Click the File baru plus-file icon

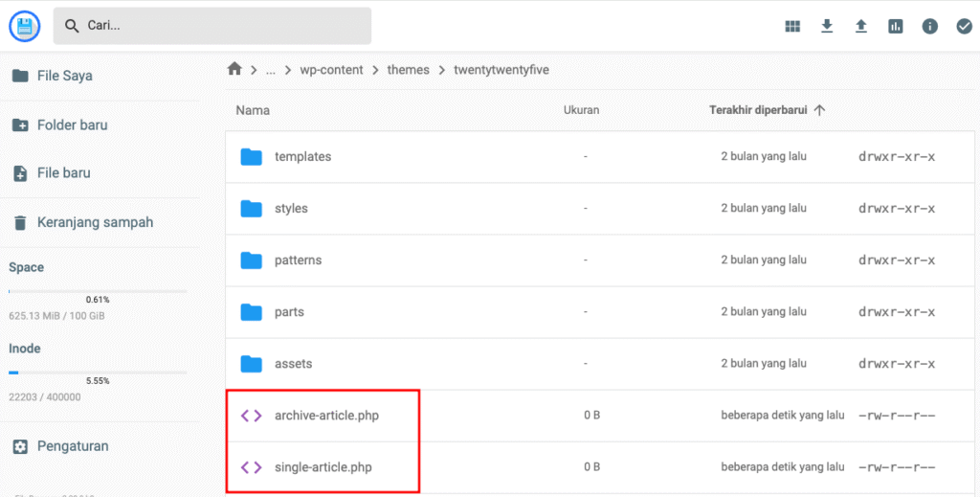pyautogui.click(x=20, y=173)
